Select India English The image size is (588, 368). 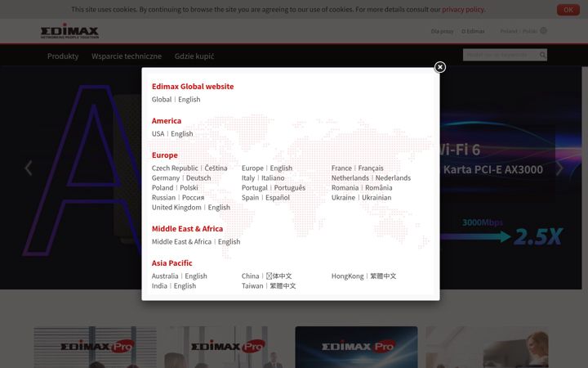174,285
